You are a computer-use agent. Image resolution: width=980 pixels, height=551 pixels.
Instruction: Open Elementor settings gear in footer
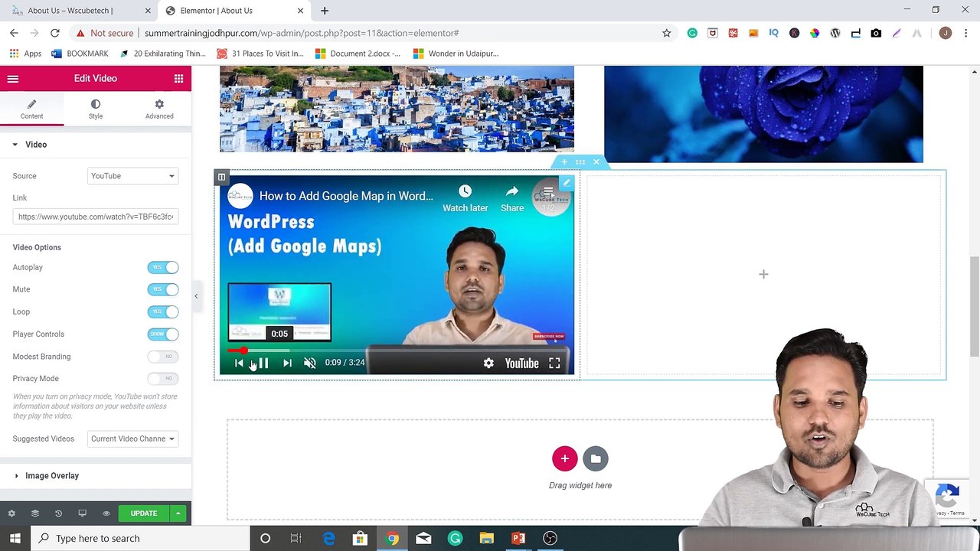(x=11, y=514)
